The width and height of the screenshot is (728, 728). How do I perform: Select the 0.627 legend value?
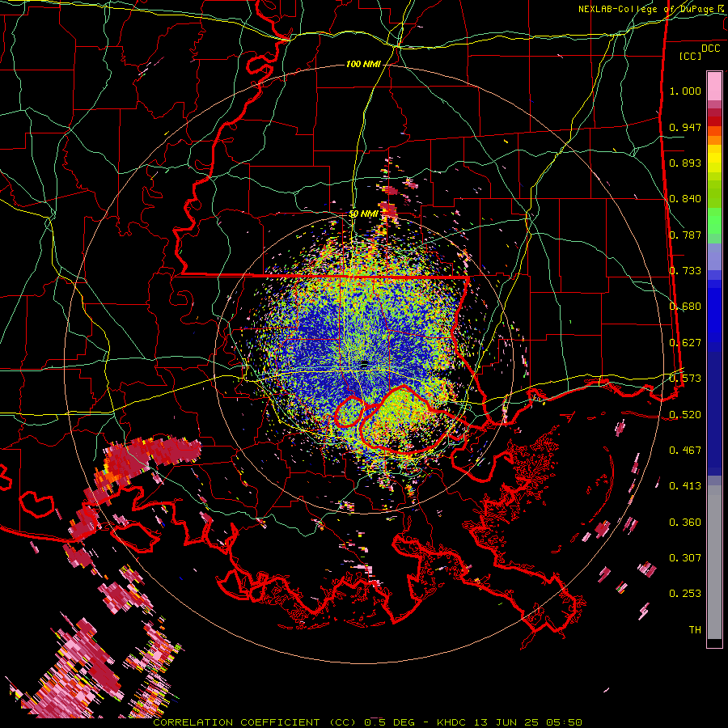click(685, 343)
